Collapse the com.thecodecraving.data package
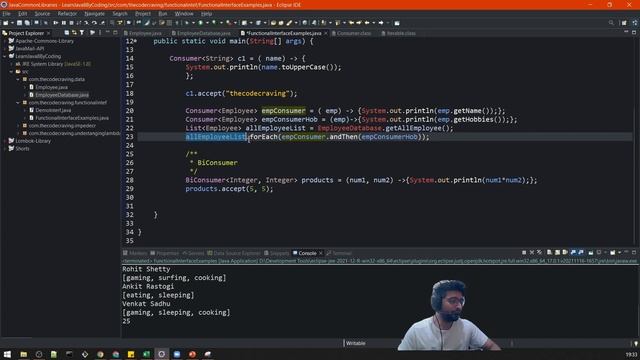The width and height of the screenshot is (640, 360). pos(18,79)
